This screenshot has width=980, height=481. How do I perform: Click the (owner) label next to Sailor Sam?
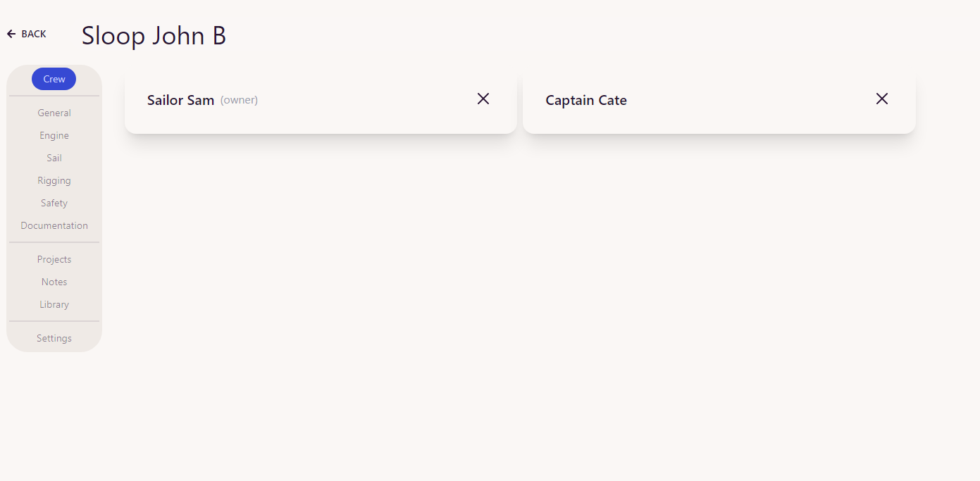[x=239, y=100]
